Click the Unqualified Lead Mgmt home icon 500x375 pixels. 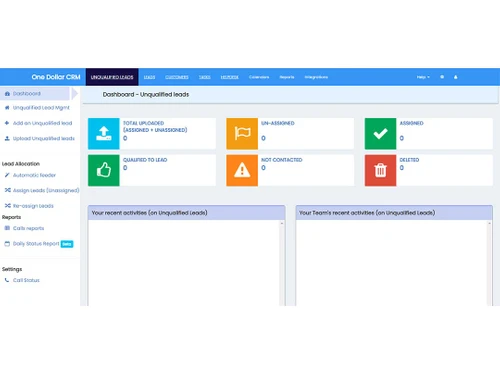[7, 108]
